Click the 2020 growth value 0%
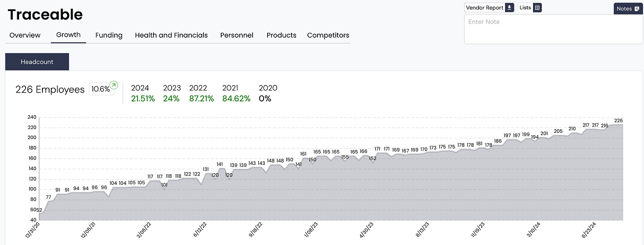This screenshot has width=644, height=245. tap(265, 99)
